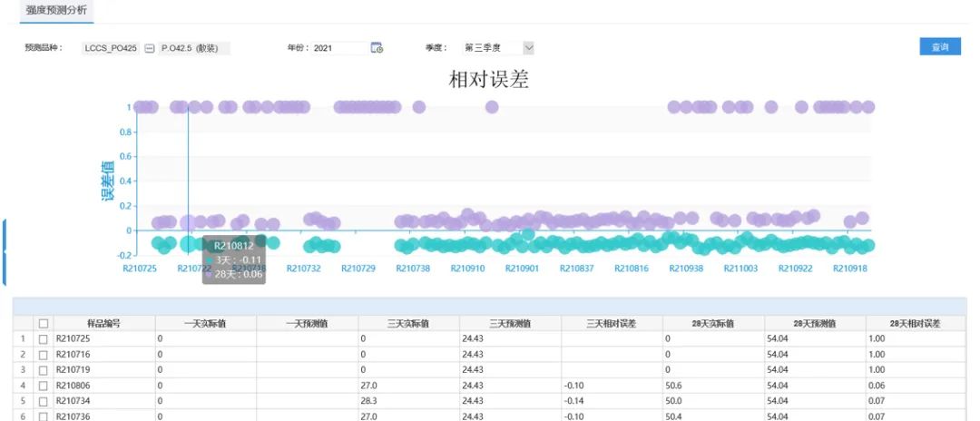Click the R210812 tooltip on the chart
Screen dimensions: 980x421
click(x=234, y=260)
